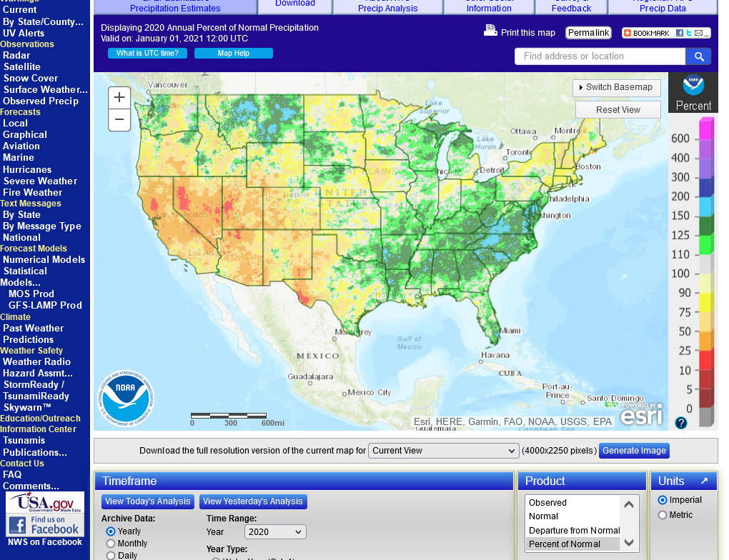Click the orange plus Bookmark icon
Screen dimensions: 729x560
[628, 33]
